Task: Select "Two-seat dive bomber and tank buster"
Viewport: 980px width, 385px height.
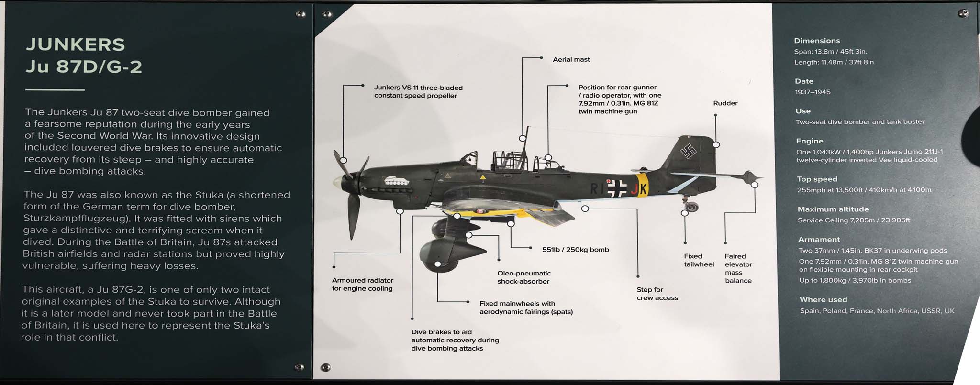Action: coord(860,122)
